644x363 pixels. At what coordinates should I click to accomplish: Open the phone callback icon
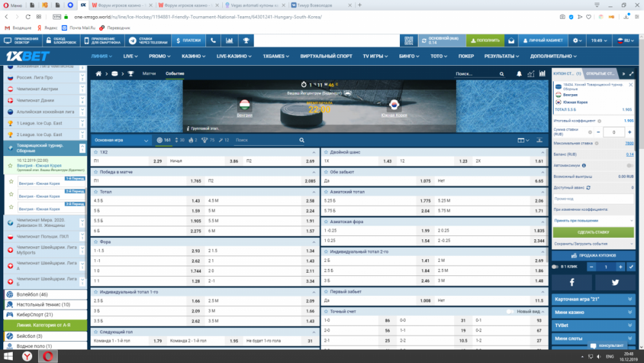pos(214,41)
